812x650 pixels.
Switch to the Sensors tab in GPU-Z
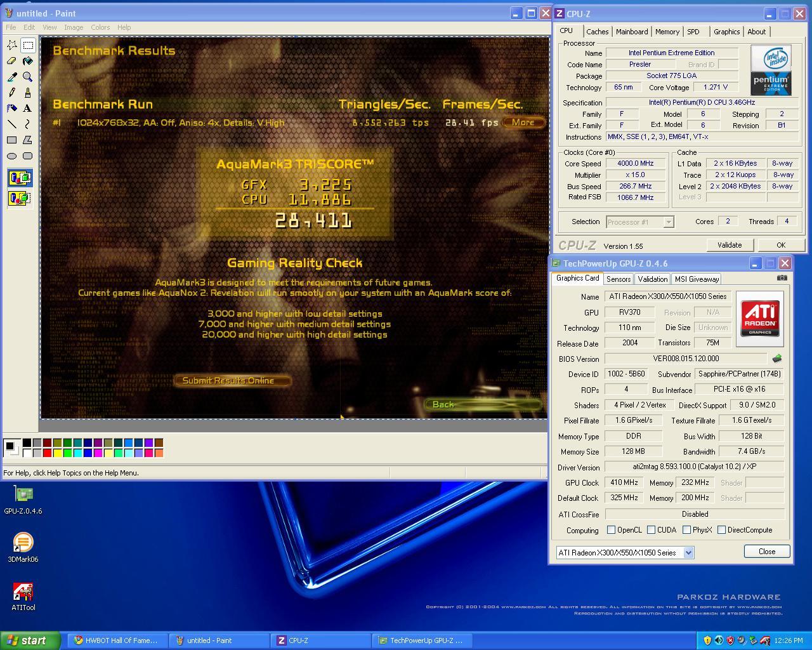tap(619, 279)
